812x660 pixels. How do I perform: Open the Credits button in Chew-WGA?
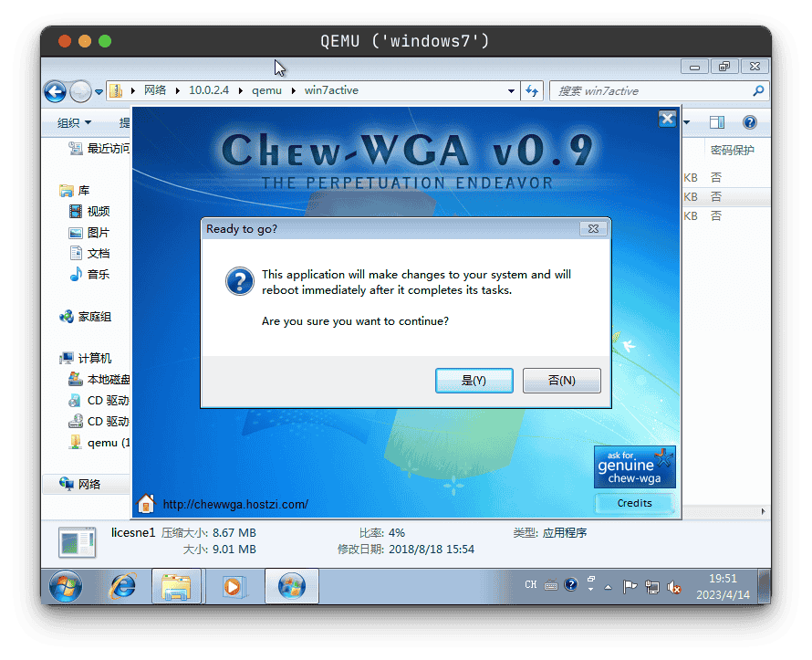(x=634, y=503)
